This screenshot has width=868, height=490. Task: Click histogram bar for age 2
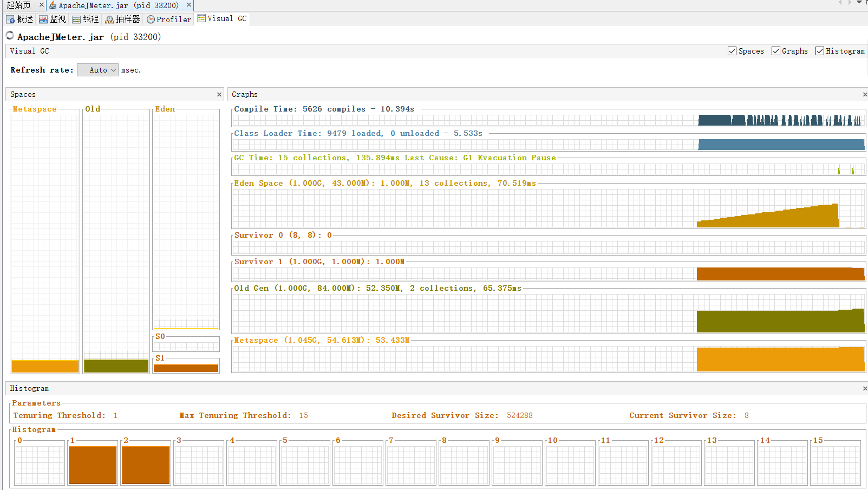pyautogui.click(x=146, y=465)
